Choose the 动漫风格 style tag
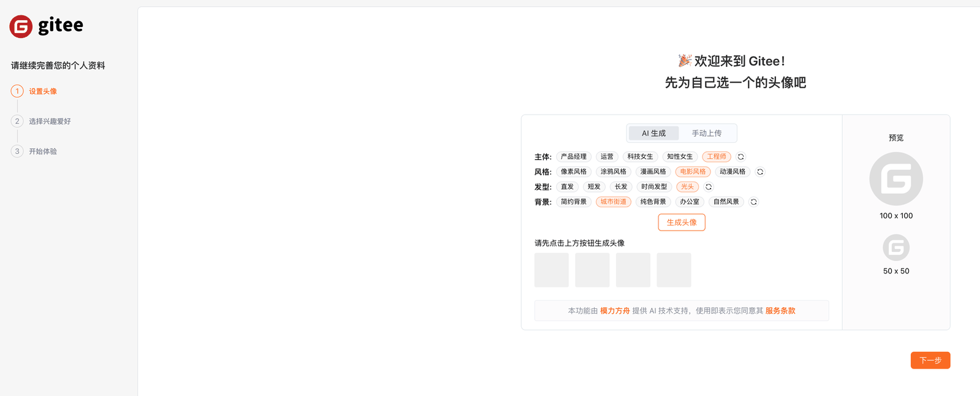The width and height of the screenshot is (980, 396). tap(733, 172)
